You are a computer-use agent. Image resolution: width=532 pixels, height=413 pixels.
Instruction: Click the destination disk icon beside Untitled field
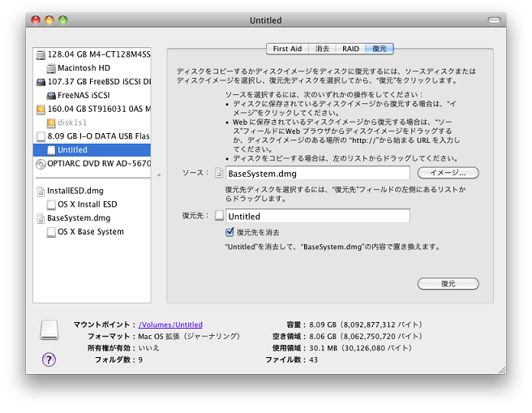pos(219,216)
